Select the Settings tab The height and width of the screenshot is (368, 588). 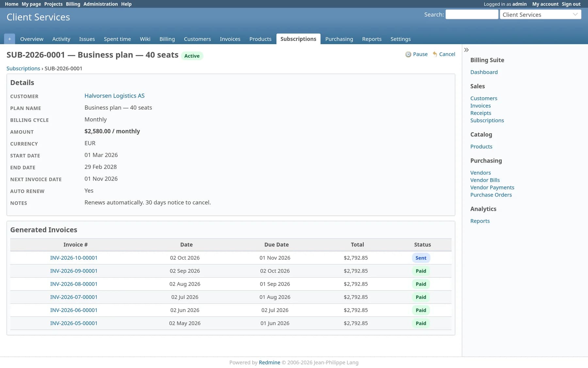400,39
